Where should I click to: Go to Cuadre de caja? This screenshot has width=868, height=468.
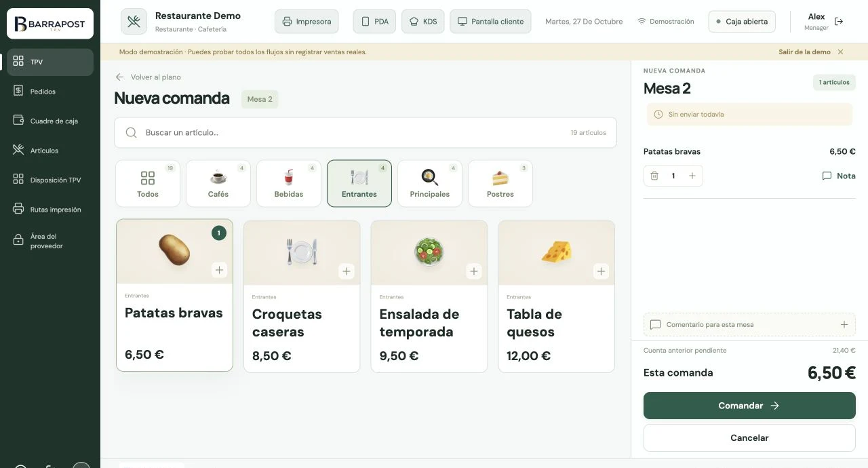pos(50,121)
